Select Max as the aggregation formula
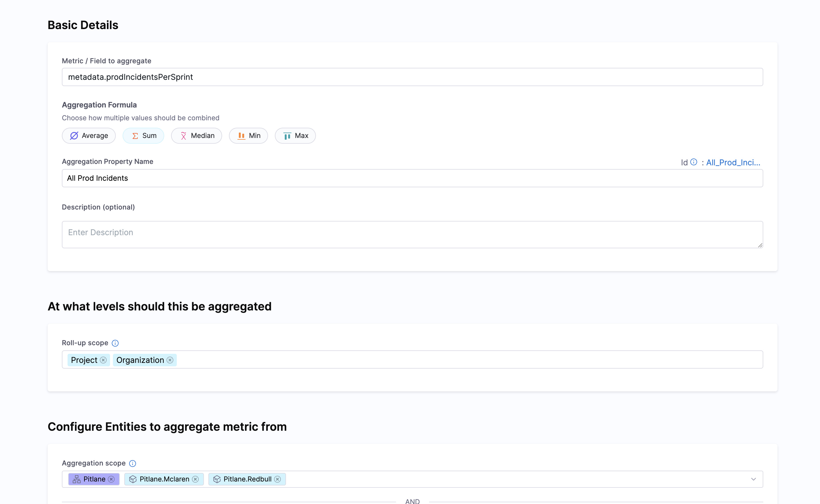 coord(295,136)
